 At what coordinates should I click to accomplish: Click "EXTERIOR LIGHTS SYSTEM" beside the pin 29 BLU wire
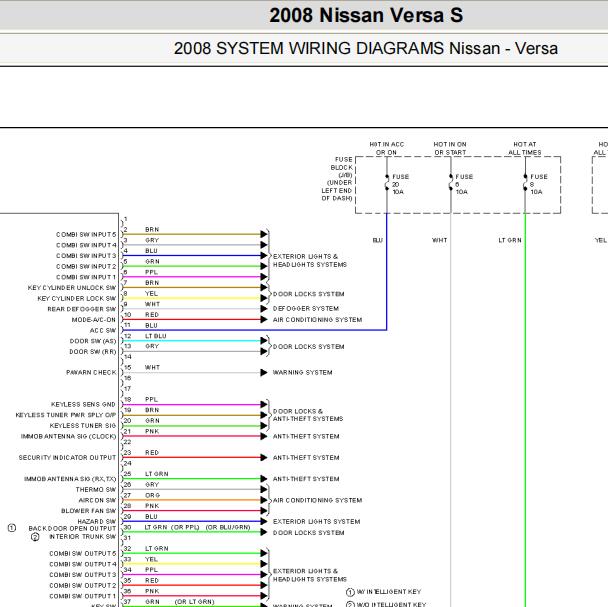coord(316,522)
